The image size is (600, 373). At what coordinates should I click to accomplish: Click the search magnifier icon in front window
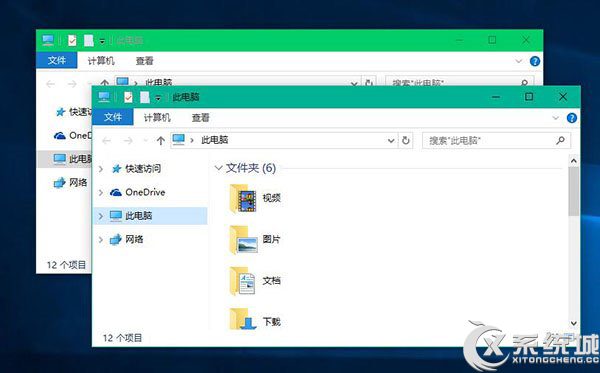(560, 140)
